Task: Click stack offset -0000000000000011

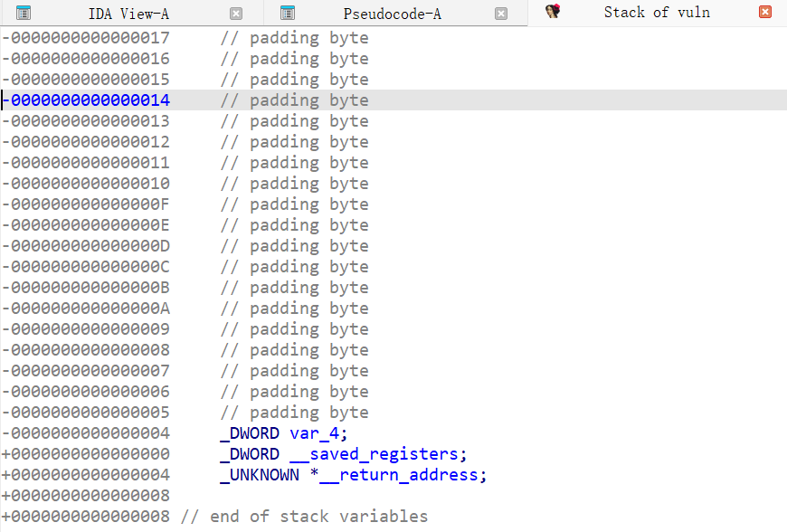Action: (86, 163)
